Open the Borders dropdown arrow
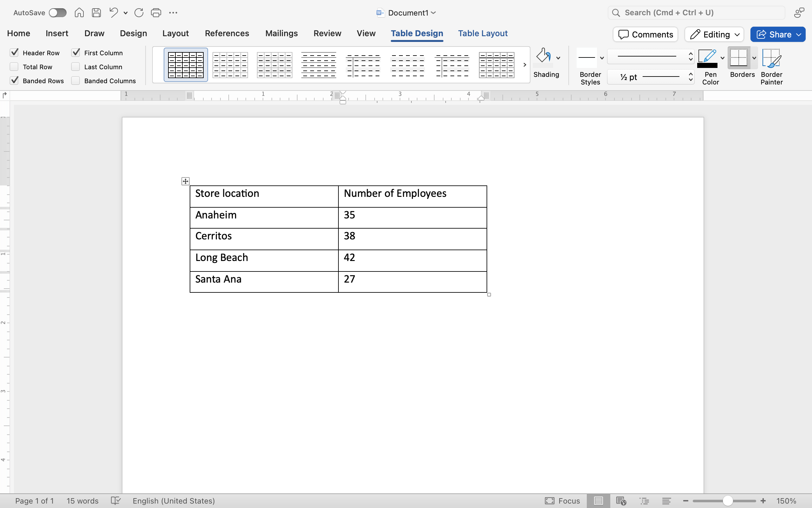 (754, 58)
